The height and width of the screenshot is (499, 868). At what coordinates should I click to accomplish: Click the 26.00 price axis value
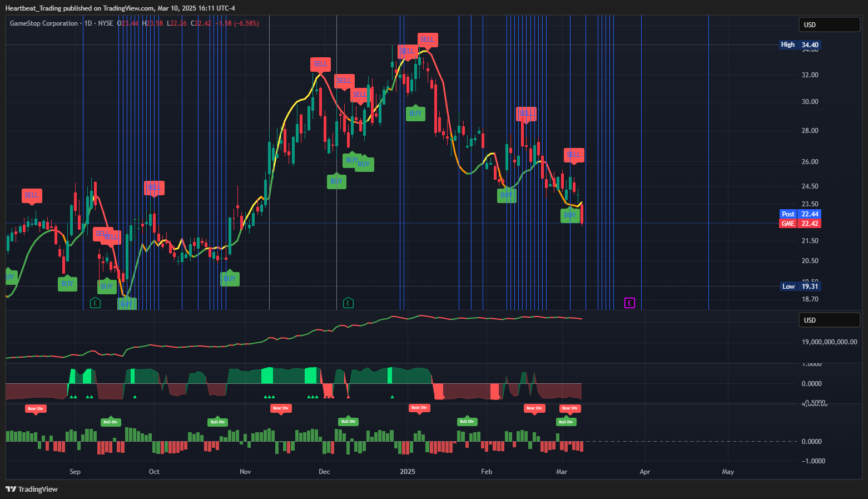(x=810, y=162)
